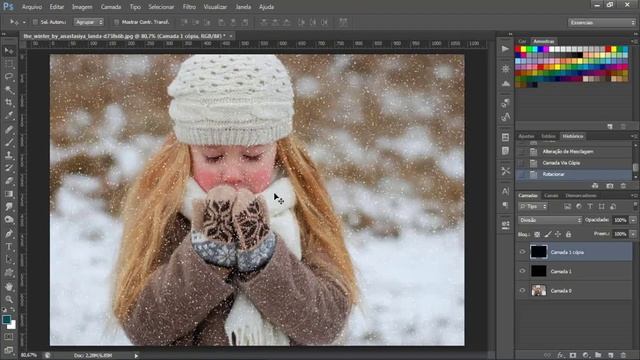
Task: Select the Brush tool
Action: 9,142
